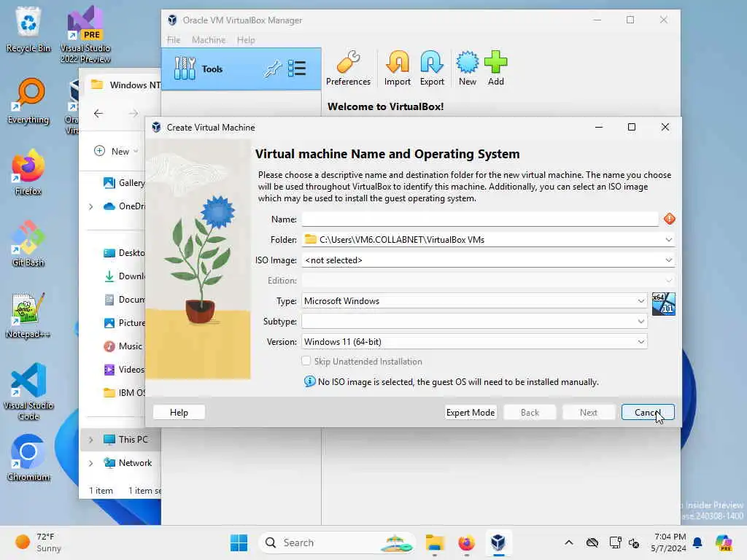
Task: Expand the Type dropdown showing Microsoft Windows
Action: click(641, 301)
